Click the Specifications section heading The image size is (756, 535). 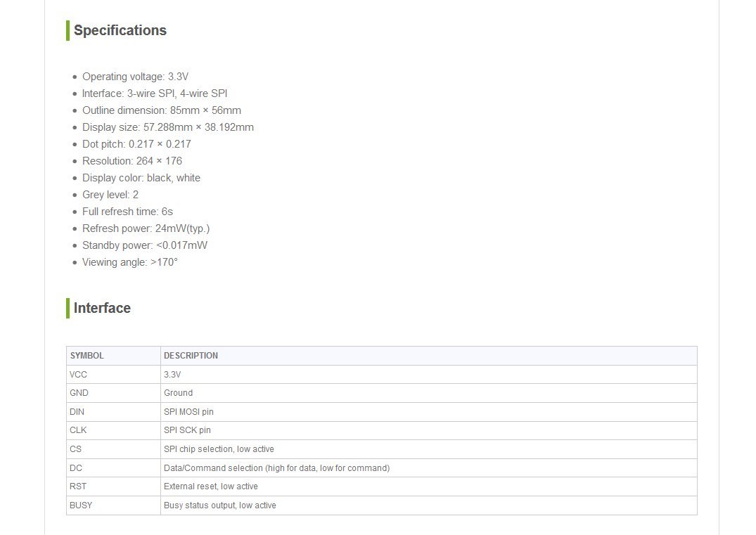coord(120,30)
